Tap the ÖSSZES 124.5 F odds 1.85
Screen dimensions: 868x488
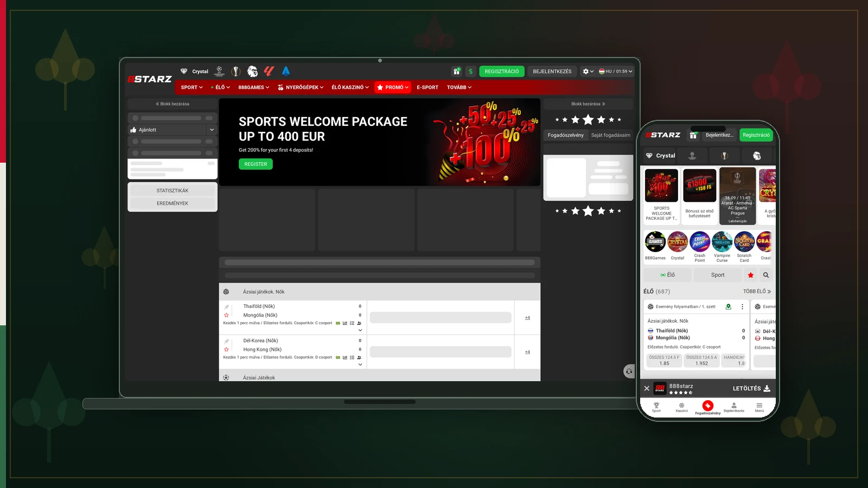[x=665, y=361]
